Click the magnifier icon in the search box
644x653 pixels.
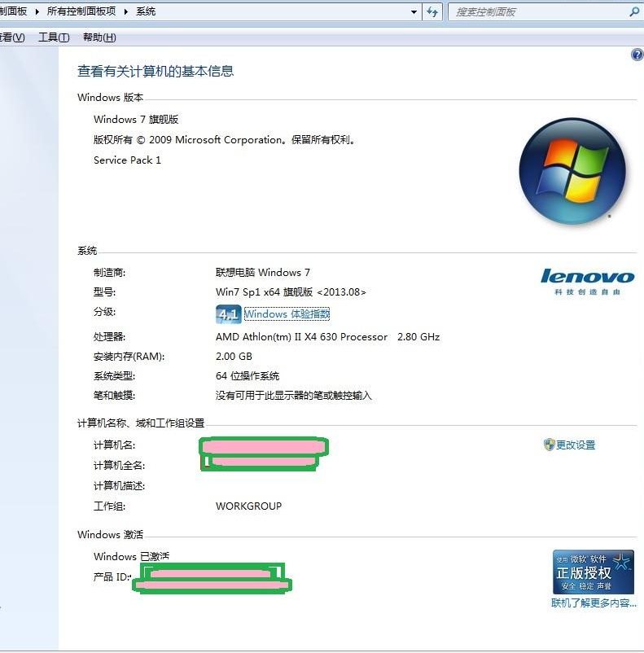634,12
